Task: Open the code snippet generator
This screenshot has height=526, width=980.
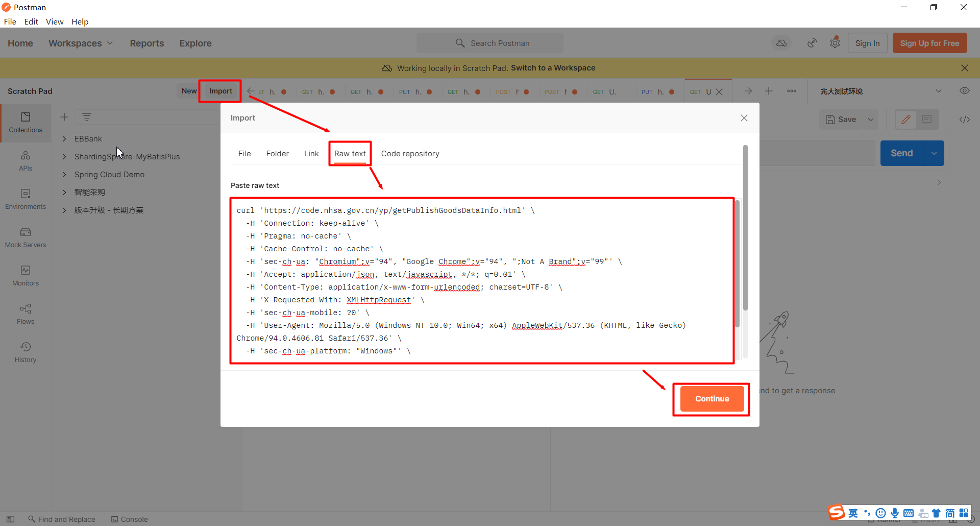Action: [965, 119]
